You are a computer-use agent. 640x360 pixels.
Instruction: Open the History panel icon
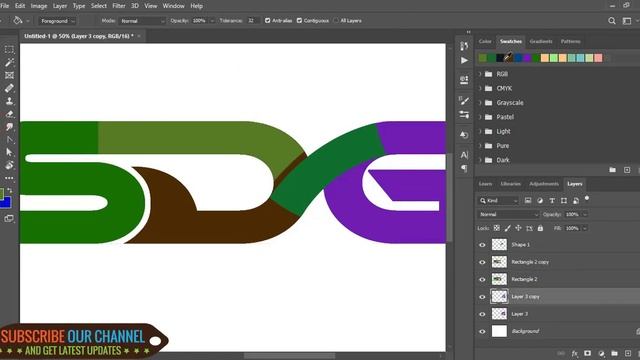click(x=464, y=46)
